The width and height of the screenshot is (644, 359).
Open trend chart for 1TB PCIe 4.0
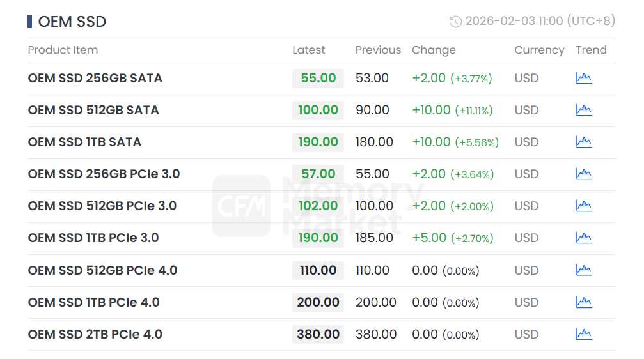pyautogui.click(x=583, y=302)
